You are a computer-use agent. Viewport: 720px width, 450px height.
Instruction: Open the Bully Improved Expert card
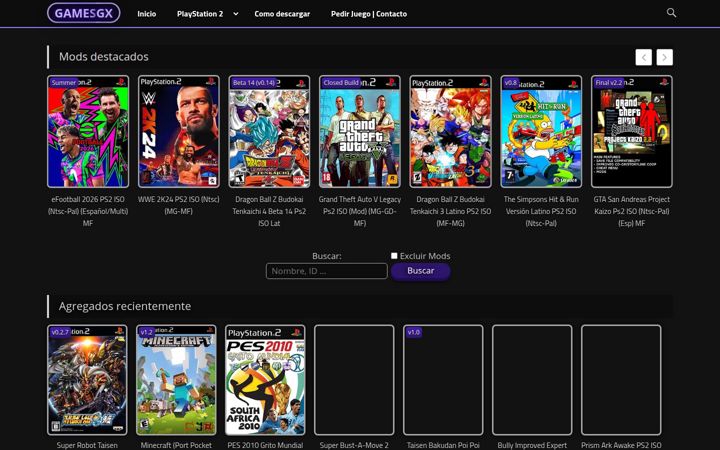click(x=532, y=380)
